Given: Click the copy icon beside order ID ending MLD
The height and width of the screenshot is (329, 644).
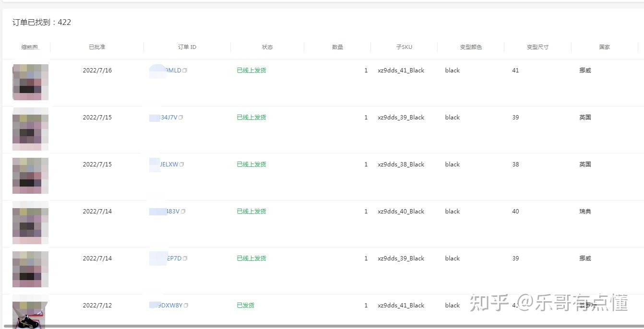Looking at the screenshot, I should (185, 70).
